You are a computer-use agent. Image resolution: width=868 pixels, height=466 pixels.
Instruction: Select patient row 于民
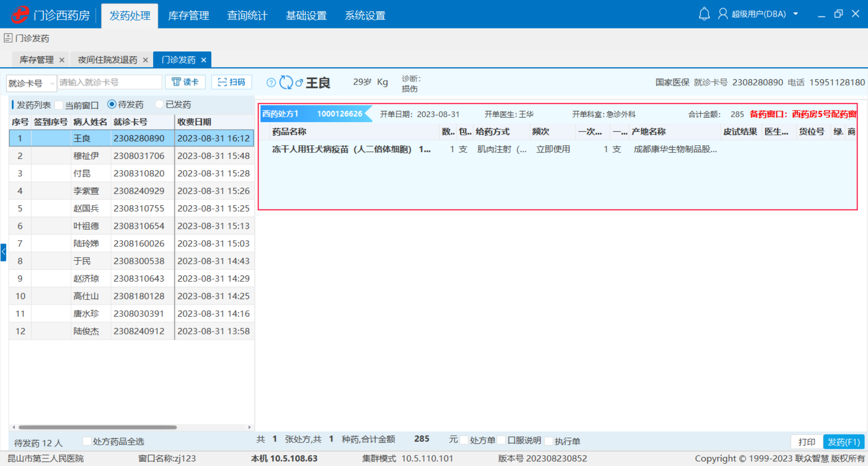131,261
